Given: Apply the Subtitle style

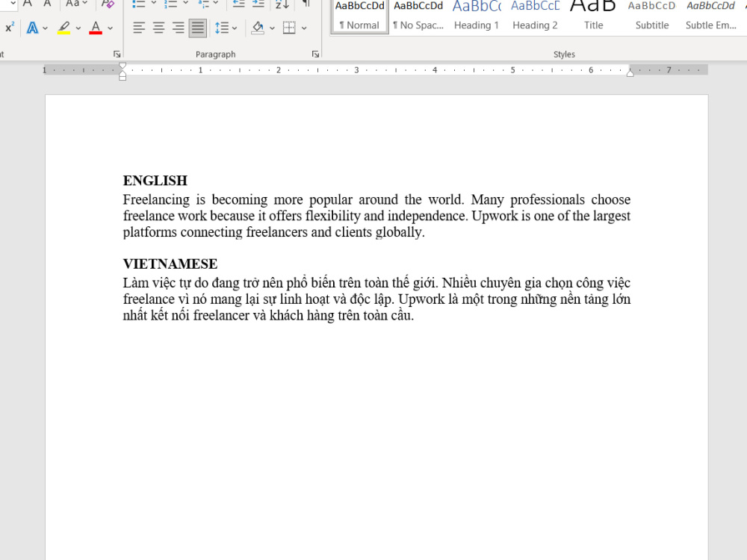Looking at the screenshot, I should (652, 15).
